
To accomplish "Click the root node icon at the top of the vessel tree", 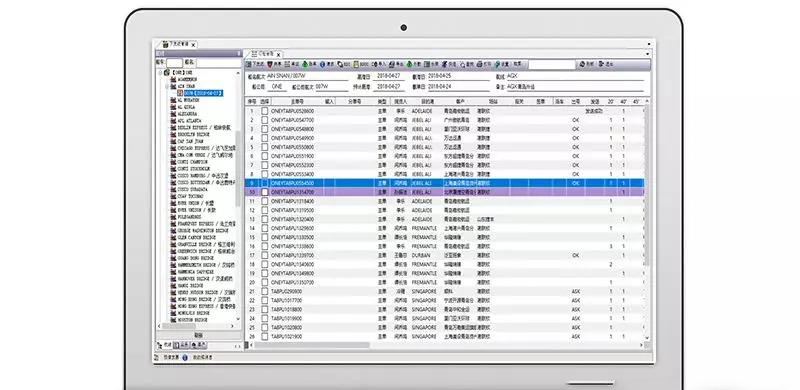I will click(x=167, y=73).
